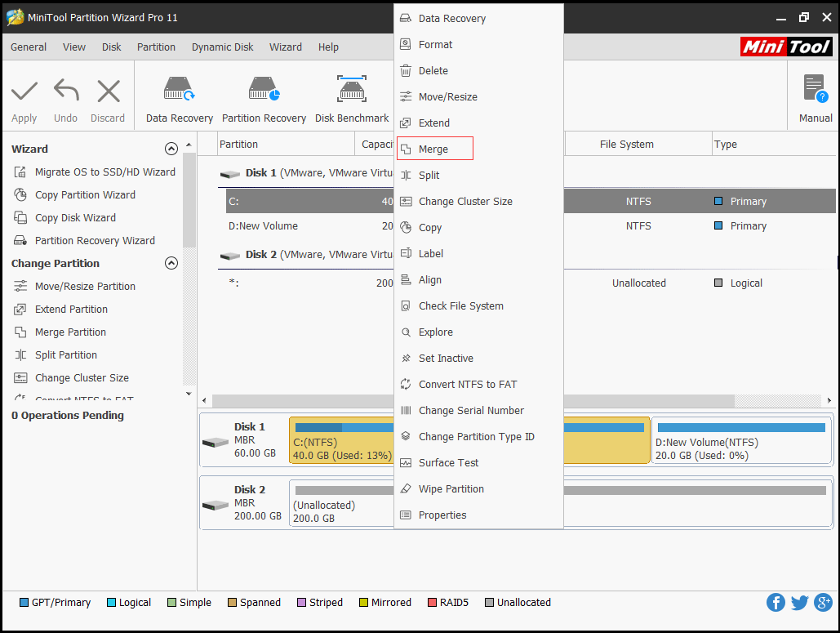This screenshot has width=840, height=633.
Task: Select the D:New Volume partition row
Action: tap(311, 226)
